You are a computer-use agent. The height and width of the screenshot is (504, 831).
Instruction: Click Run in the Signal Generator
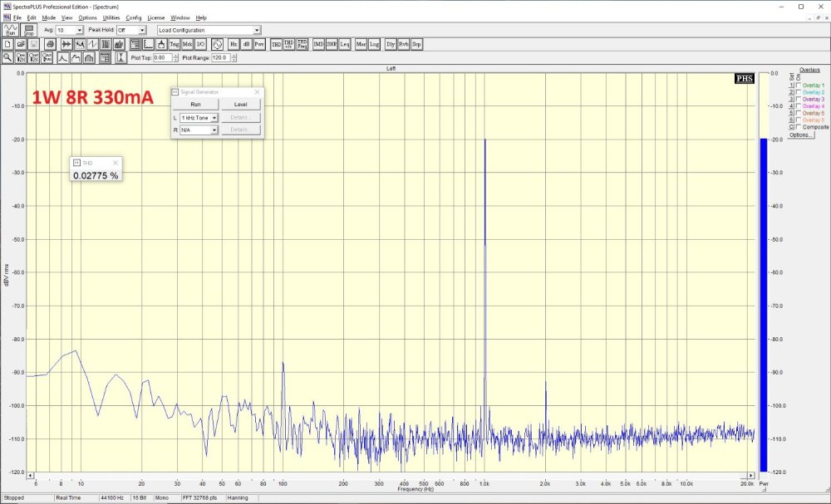[x=195, y=105]
